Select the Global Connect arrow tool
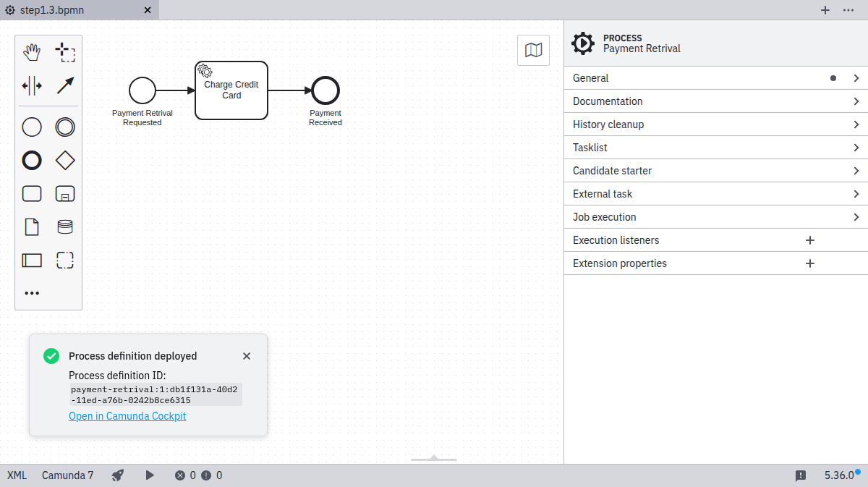The height and width of the screenshot is (487, 868). [65, 86]
